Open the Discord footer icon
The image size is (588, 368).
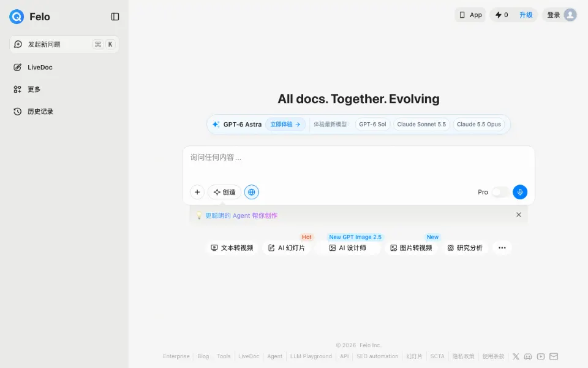point(528,356)
